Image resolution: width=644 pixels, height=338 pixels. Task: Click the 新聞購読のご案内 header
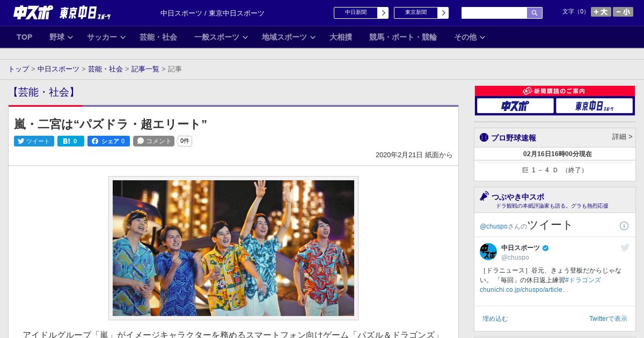pos(554,91)
